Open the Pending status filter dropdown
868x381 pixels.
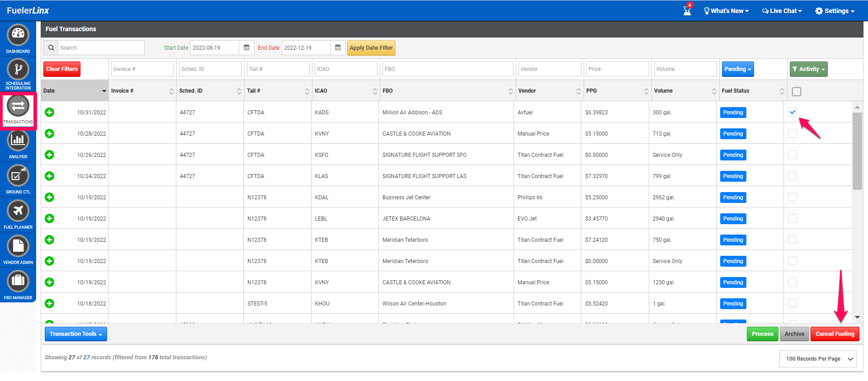[x=738, y=69]
